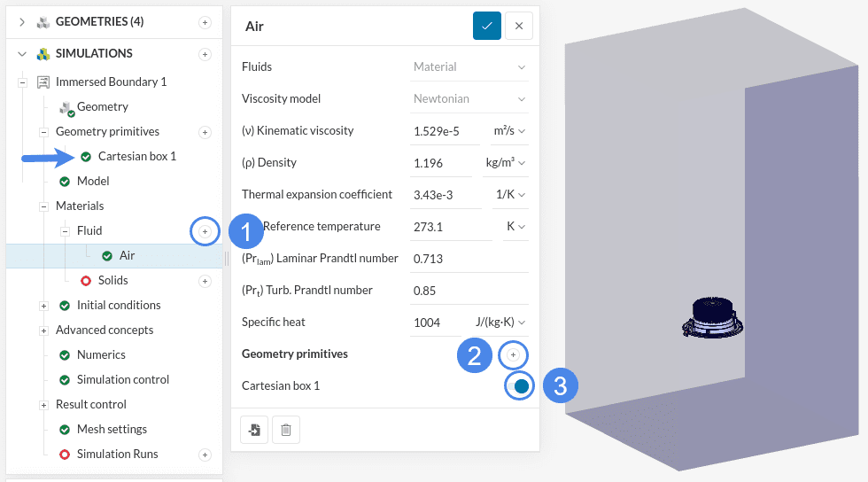Close the Air material panel

518,26
